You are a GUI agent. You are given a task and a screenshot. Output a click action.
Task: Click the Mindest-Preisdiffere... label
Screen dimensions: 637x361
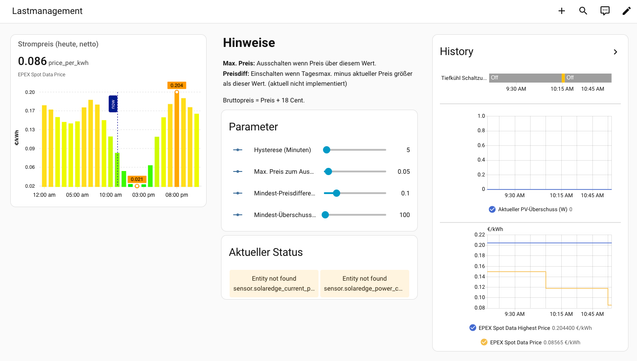tap(284, 193)
